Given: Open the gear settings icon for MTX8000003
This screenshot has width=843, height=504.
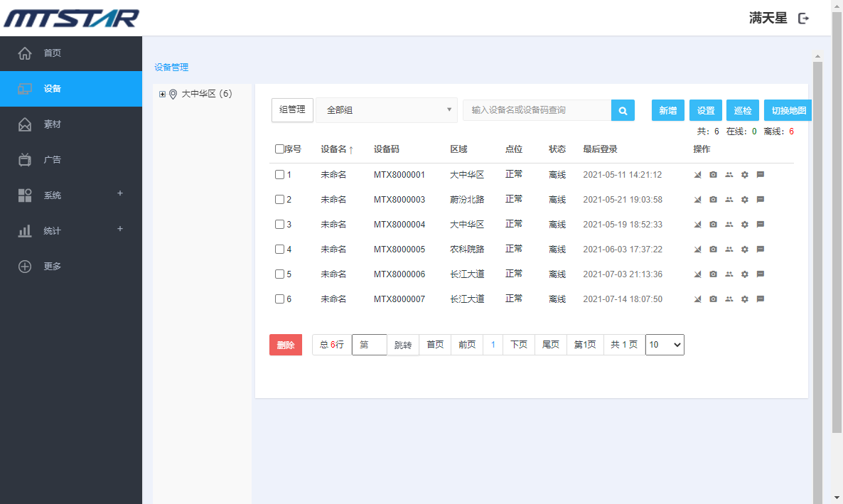Looking at the screenshot, I should [745, 200].
